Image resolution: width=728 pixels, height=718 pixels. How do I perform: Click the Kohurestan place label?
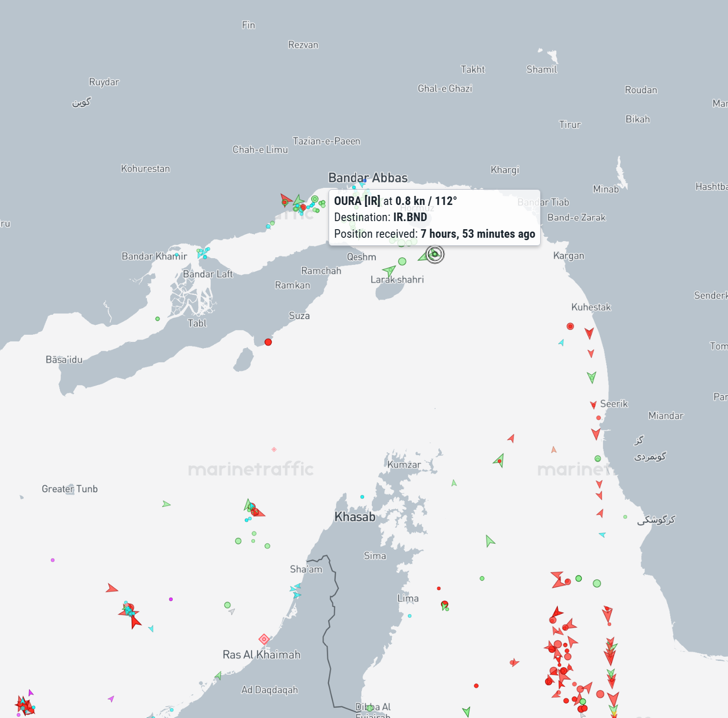146,168
